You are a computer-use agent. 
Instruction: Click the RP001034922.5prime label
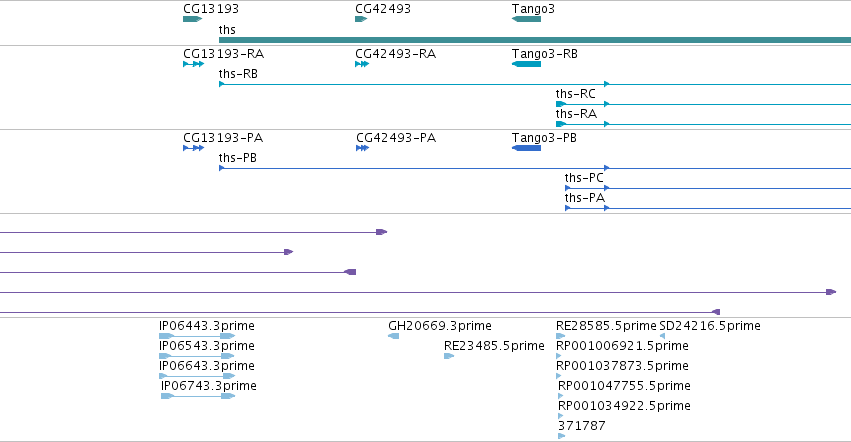pyautogui.click(x=624, y=406)
